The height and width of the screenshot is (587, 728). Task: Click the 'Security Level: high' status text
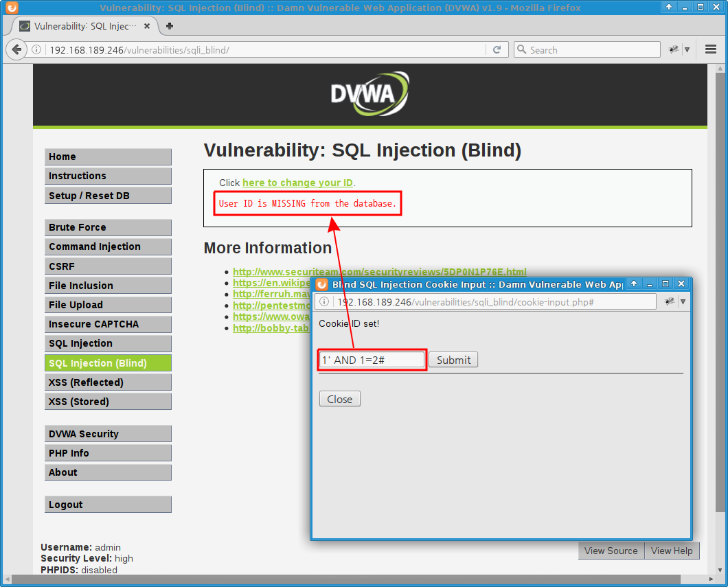[87, 558]
